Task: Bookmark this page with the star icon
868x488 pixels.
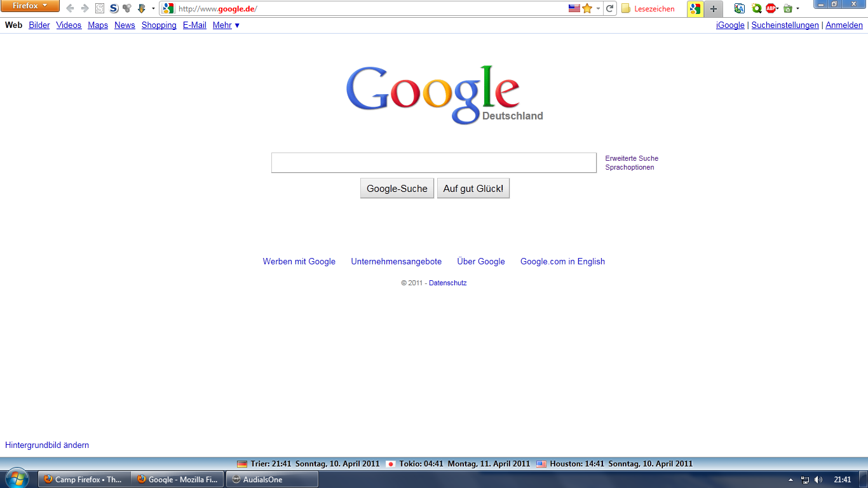Action: pyautogui.click(x=587, y=9)
